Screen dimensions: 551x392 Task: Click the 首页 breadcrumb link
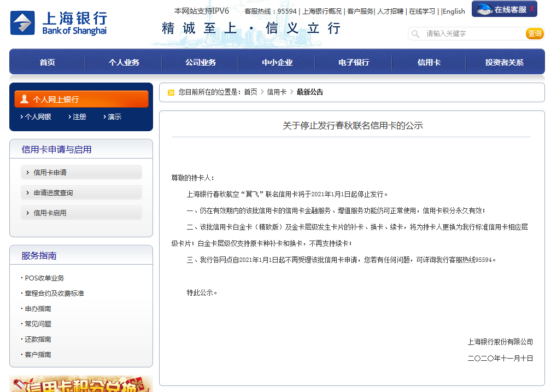(x=250, y=92)
